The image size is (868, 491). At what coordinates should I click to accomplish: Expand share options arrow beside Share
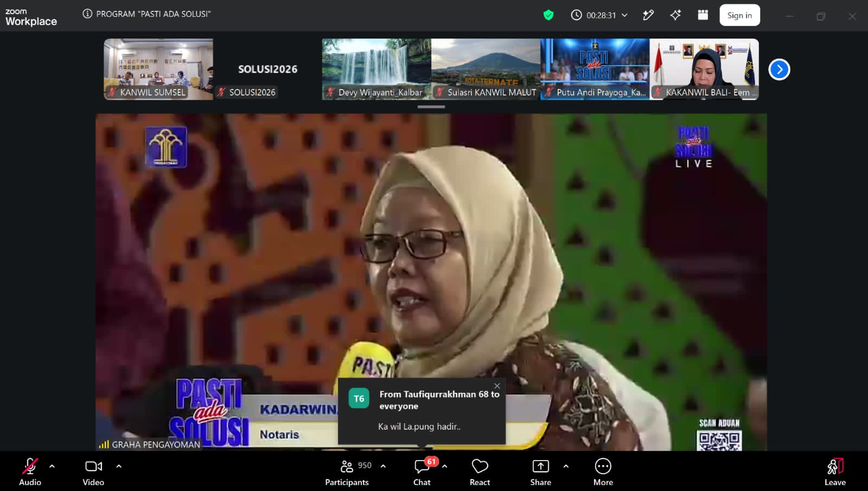click(x=566, y=466)
